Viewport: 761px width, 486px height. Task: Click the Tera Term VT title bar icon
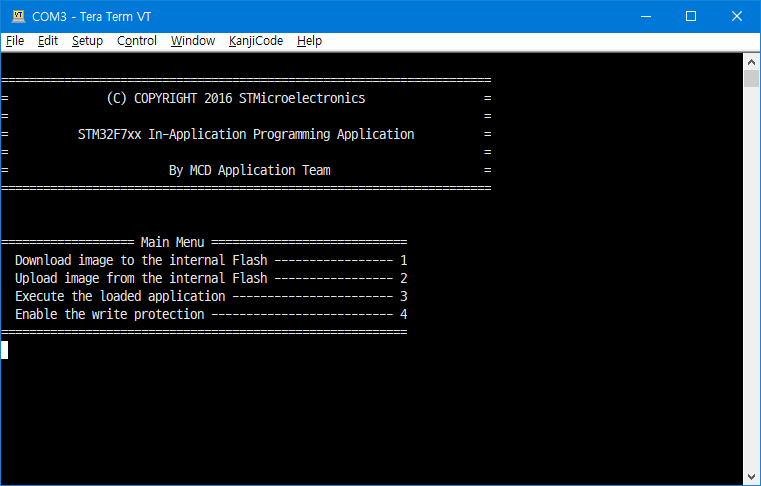pyautogui.click(x=18, y=16)
